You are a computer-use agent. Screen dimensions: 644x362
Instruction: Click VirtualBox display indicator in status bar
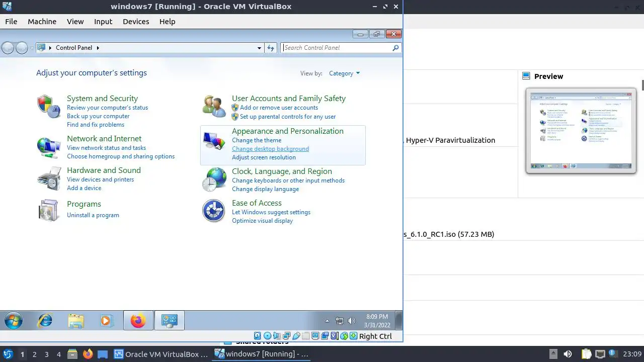pyautogui.click(x=315, y=336)
